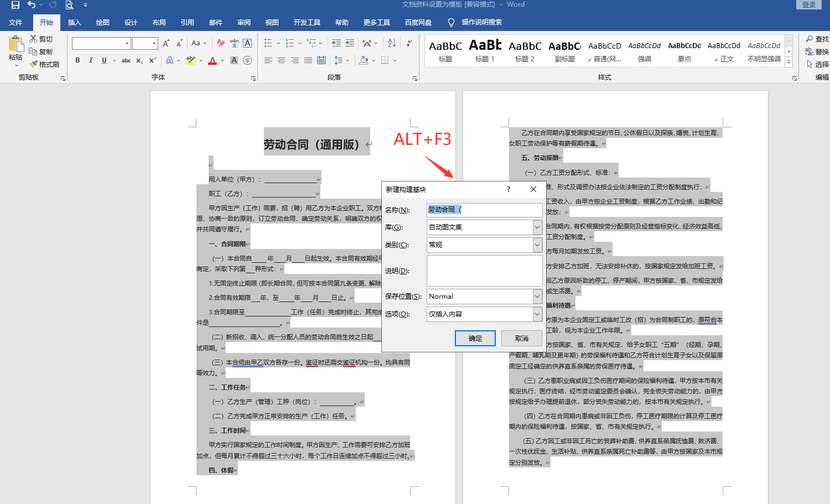Apply the red font color swatch

point(212,60)
